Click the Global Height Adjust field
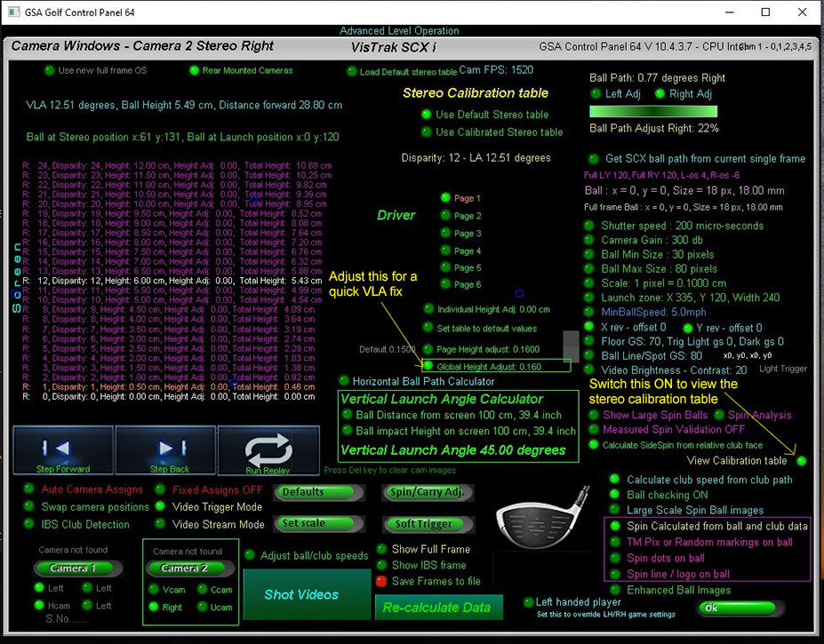824x644 pixels. click(x=498, y=366)
